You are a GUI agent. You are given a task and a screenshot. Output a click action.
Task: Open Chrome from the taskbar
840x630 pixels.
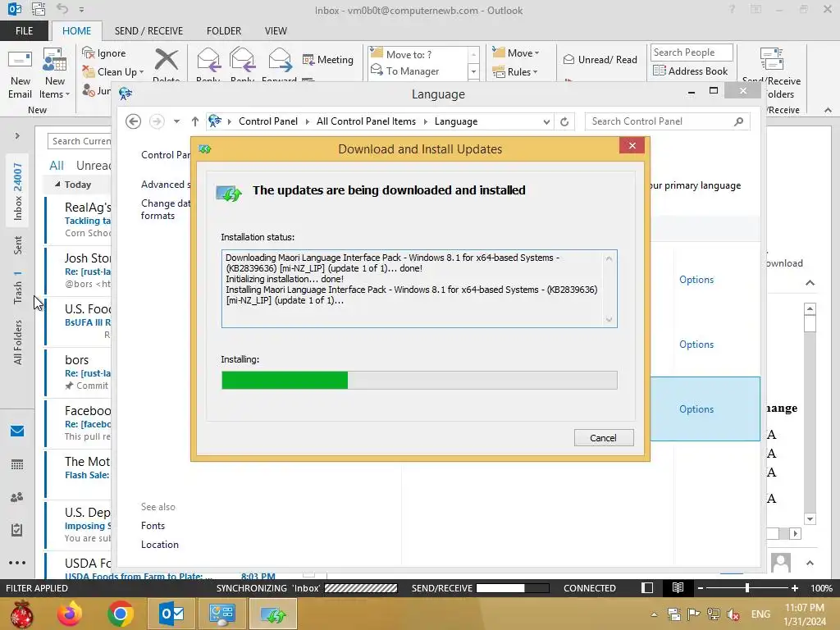point(121,614)
